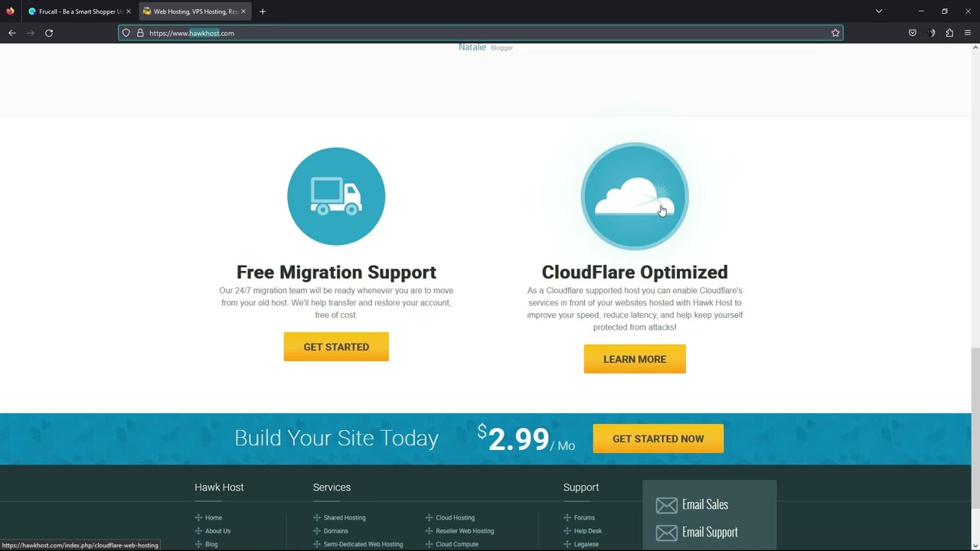980x551 pixels.
Task: Click the bullet icon beside Forums
Action: pyautogui.click(x=567, y=518)
